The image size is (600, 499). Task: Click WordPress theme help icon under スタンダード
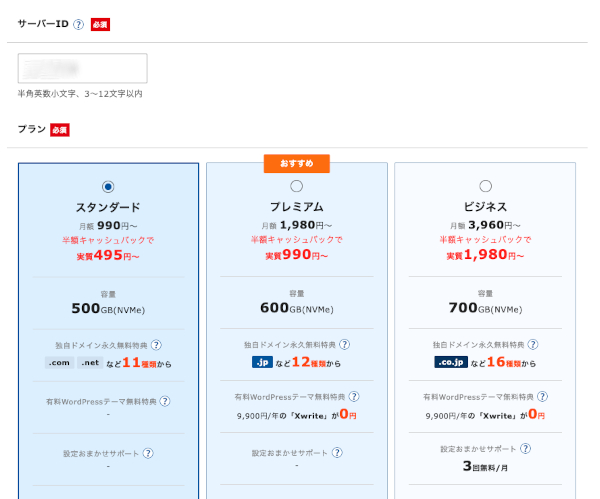165,401
